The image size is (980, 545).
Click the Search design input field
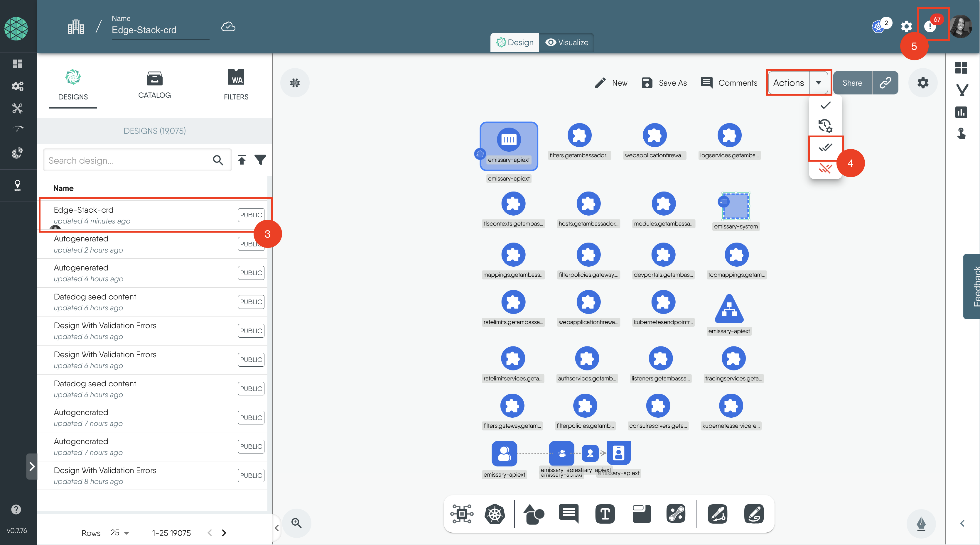tap(127, 160)
